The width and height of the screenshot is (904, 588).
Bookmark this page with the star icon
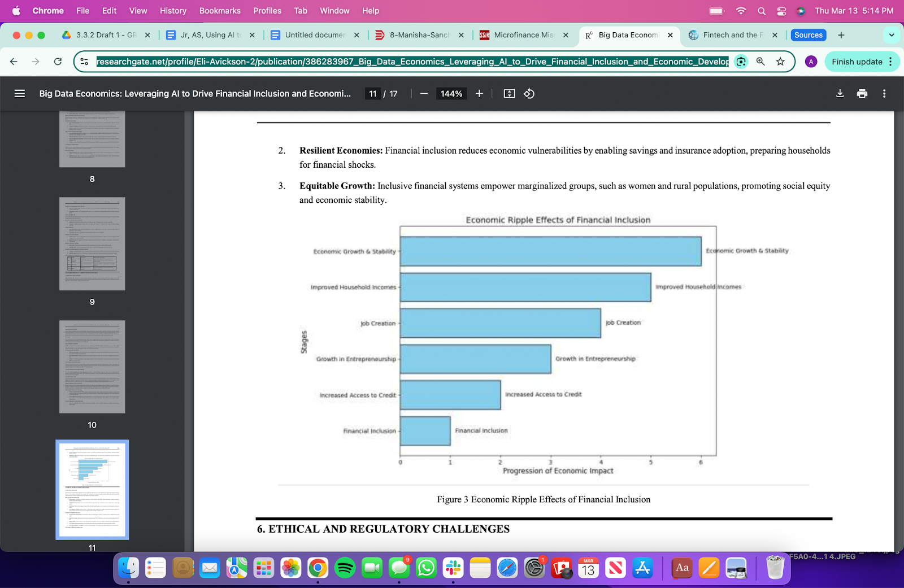click(780, 62)
